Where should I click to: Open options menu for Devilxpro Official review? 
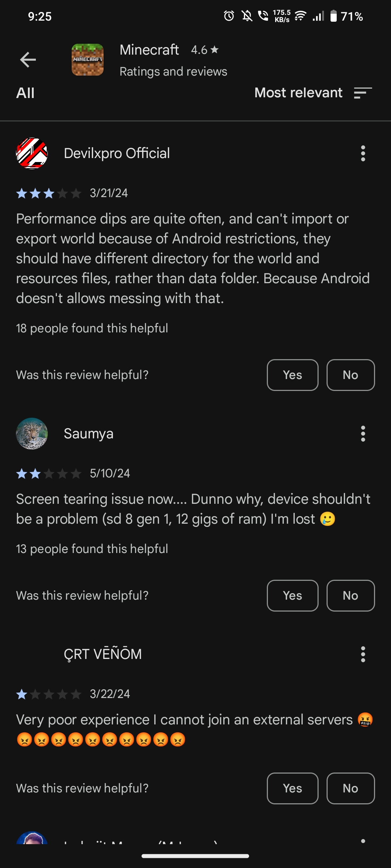click(363, 153)
